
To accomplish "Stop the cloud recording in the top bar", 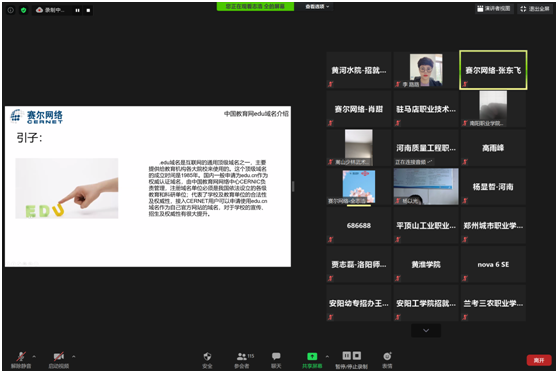I will (x=88, y=10).
